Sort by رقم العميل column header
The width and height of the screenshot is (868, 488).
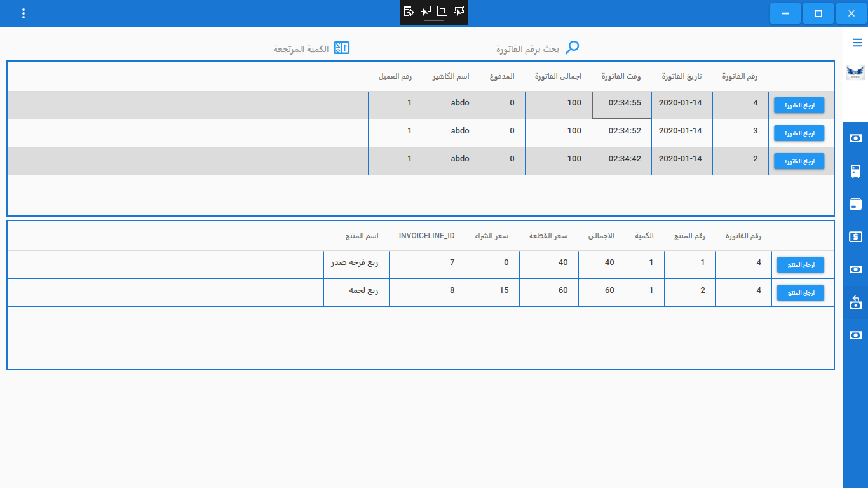pos(395,77)
